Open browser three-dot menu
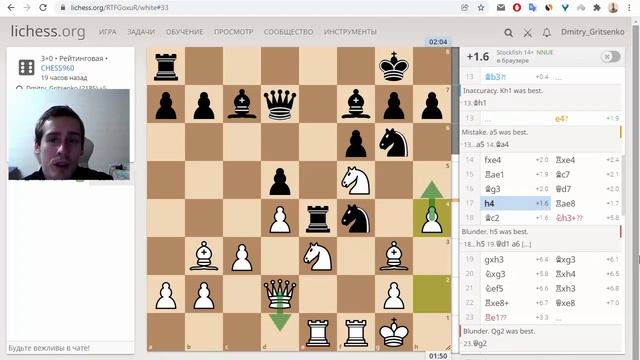This screenshot has width=640, height=360. coord(629,7)
